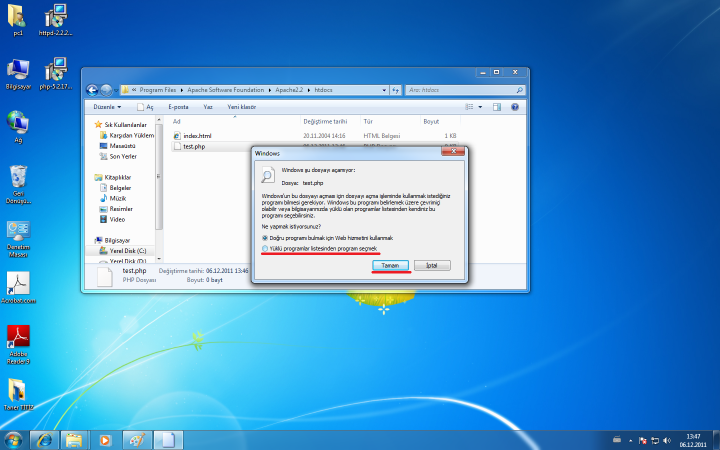This screenshot has width=720, height=450.
Task: Select index.html file in the list
Action: [x=197, y=135]
